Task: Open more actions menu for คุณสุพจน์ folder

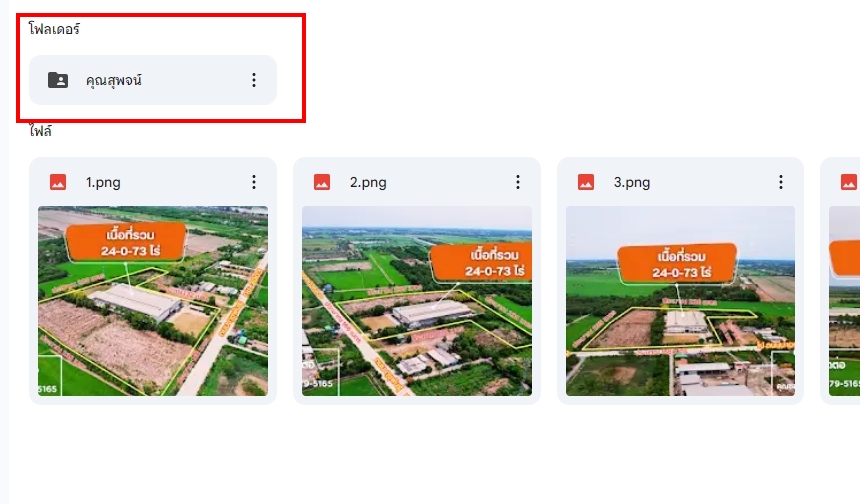Action: (x=253, y=80)
